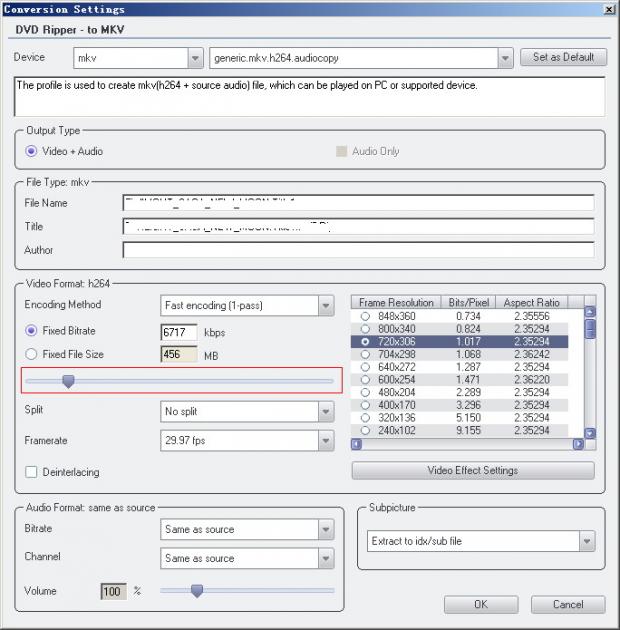620x630 pixels.
Task: Close the Conversion Settings dialog
Action: tap(608, 9)
